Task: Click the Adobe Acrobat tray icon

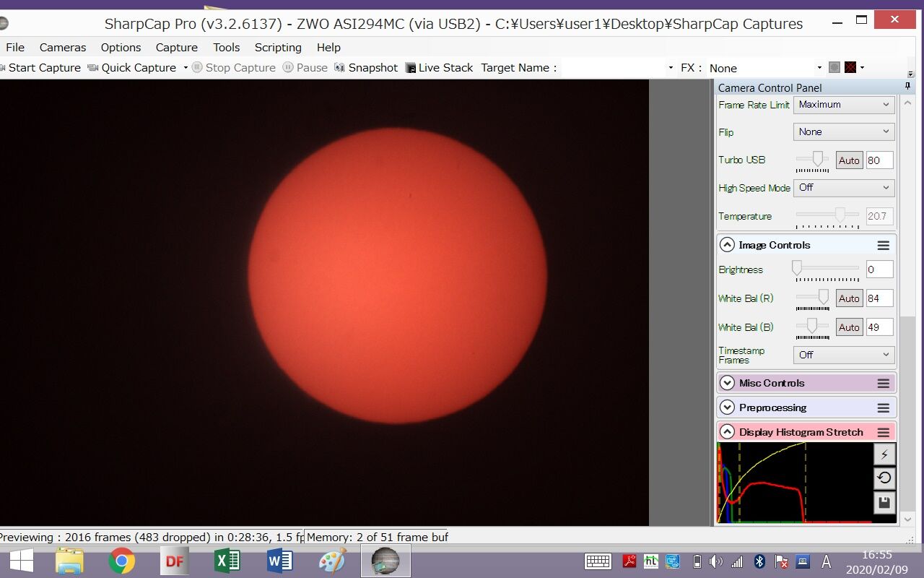Action: pos(629,561)
